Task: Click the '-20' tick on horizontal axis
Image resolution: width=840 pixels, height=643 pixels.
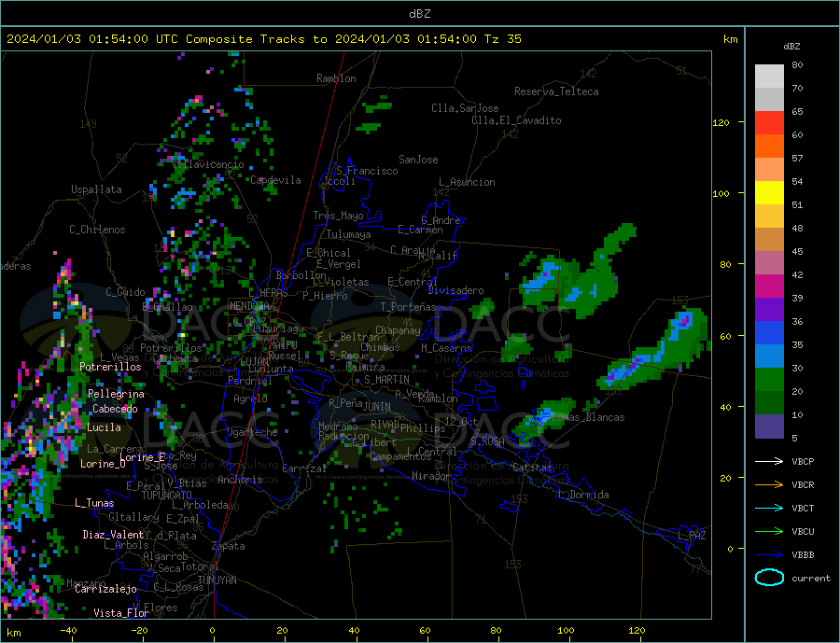Action: [x=139, y=631]
